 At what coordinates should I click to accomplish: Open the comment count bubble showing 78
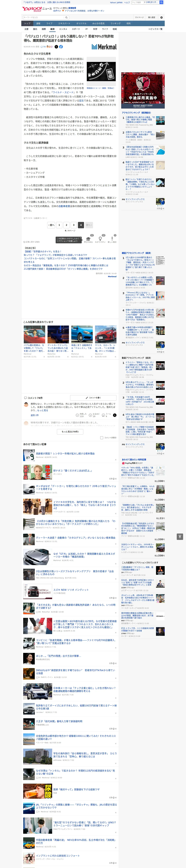coord(43,47)
